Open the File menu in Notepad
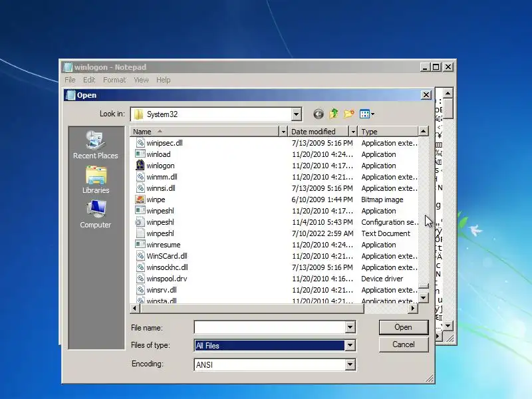The width and height of the screenshot is (532, 399). (x=70, y=80)
